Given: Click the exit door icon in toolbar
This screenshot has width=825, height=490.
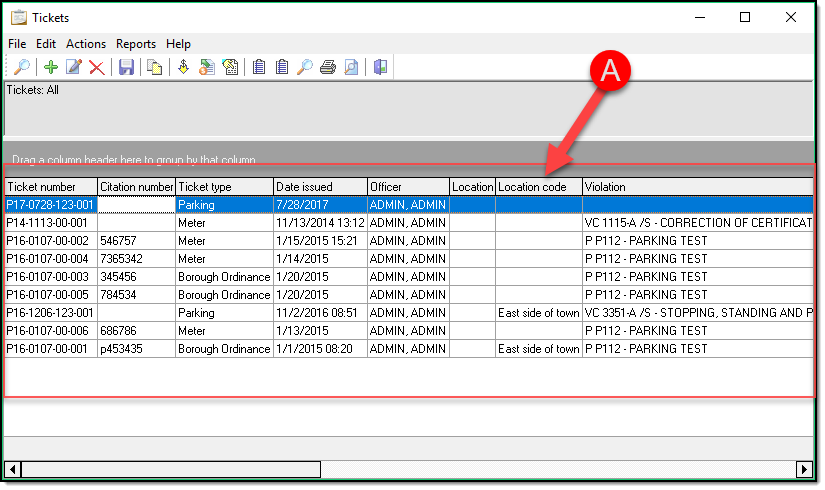Looking at the screenshot, I should coord(381,68).
